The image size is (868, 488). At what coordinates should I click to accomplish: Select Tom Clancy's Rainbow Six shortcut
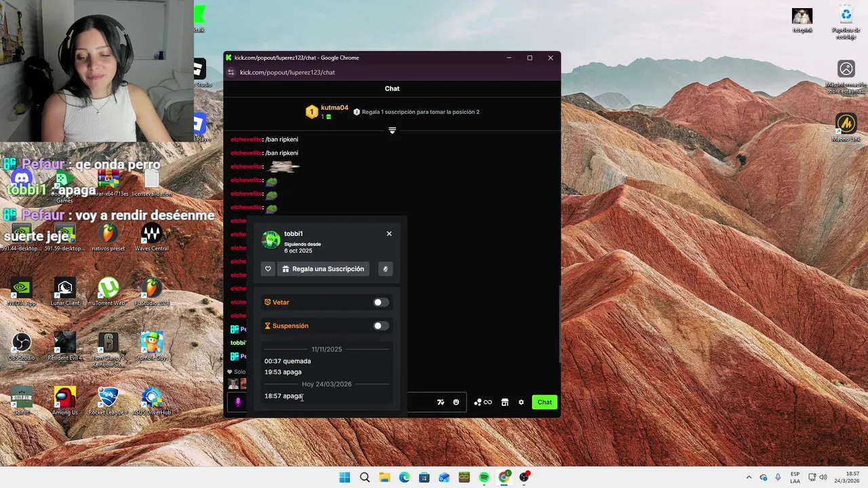tap(108, 350)
